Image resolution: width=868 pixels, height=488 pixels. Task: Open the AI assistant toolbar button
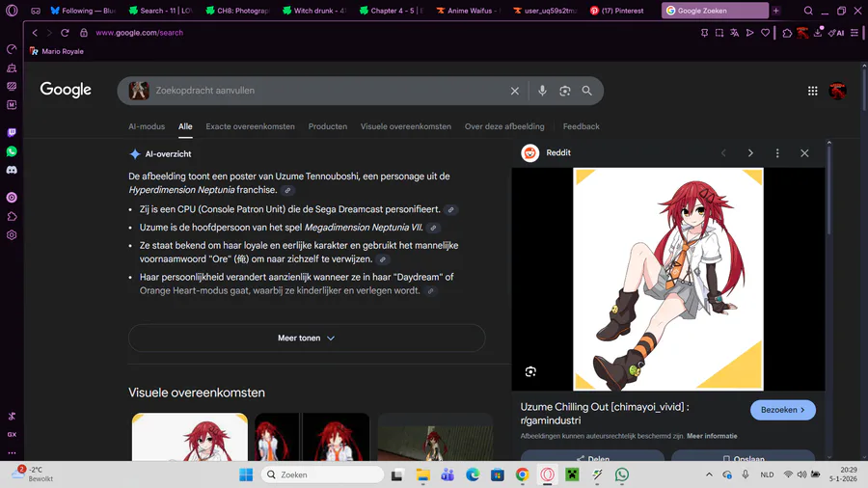tap(836, 33)
